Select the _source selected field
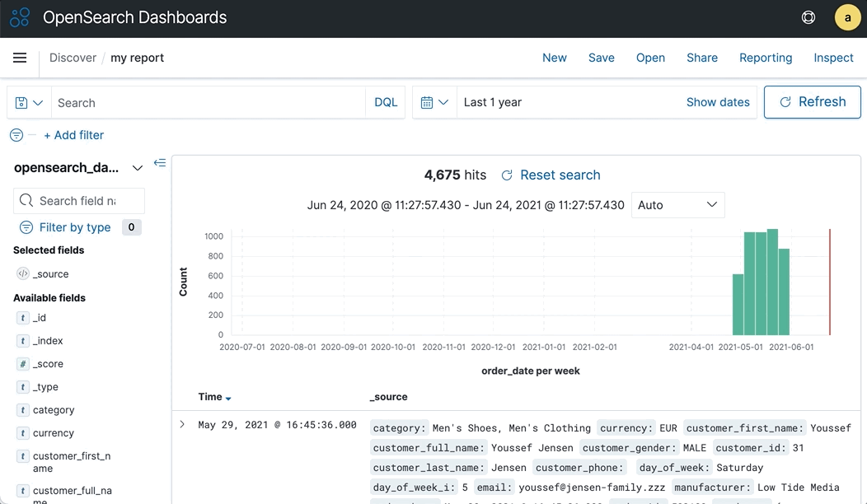Screen dimensions: 867x504 (x=51, y=274)
